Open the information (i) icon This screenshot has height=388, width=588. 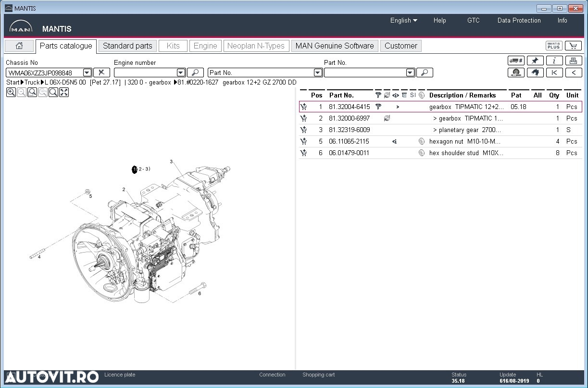554,61
